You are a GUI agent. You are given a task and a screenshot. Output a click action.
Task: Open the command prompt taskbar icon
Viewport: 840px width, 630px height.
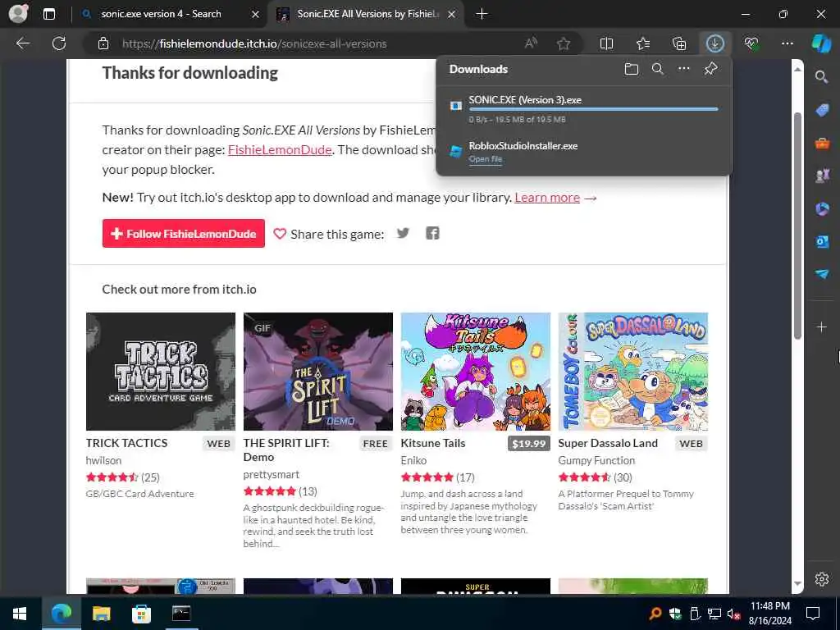pos(181,614)
